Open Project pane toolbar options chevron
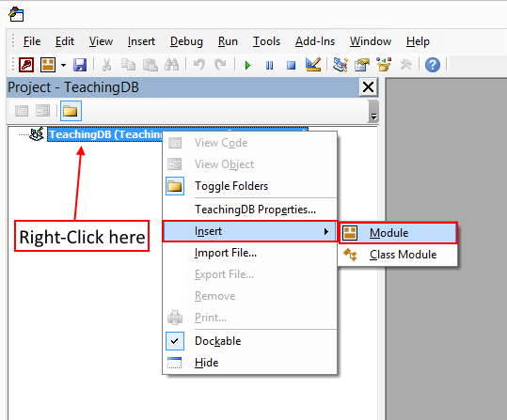 373,112
